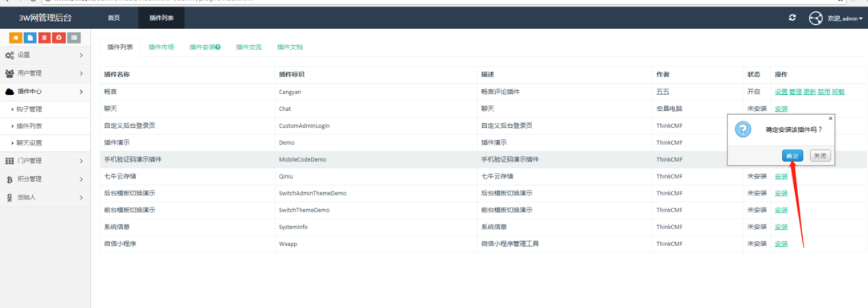868x308 pixels.
Task: Click 禁用 link for 畅言 plugin
Action: point(825,92)
